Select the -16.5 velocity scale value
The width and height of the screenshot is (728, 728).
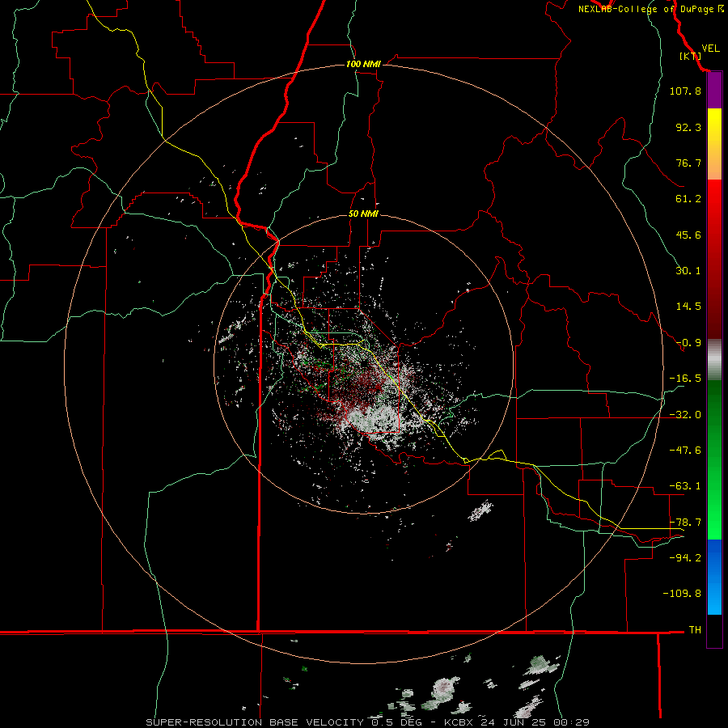685,379
